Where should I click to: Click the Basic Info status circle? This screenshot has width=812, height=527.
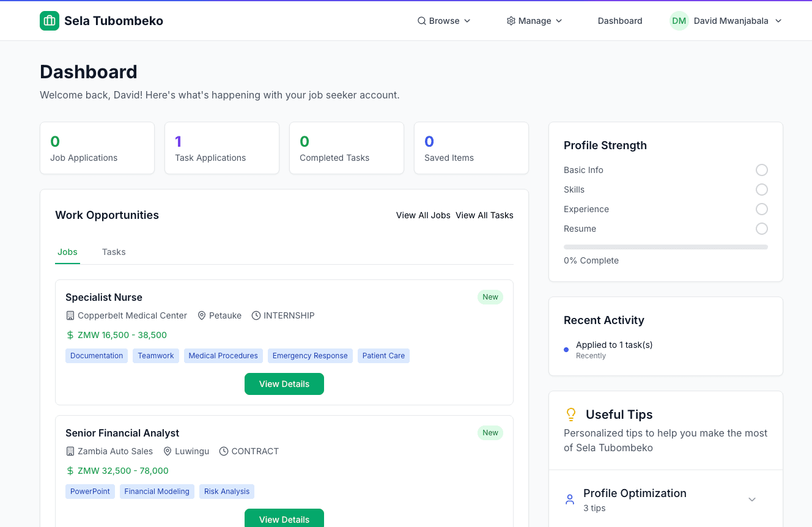click(761, 170)
